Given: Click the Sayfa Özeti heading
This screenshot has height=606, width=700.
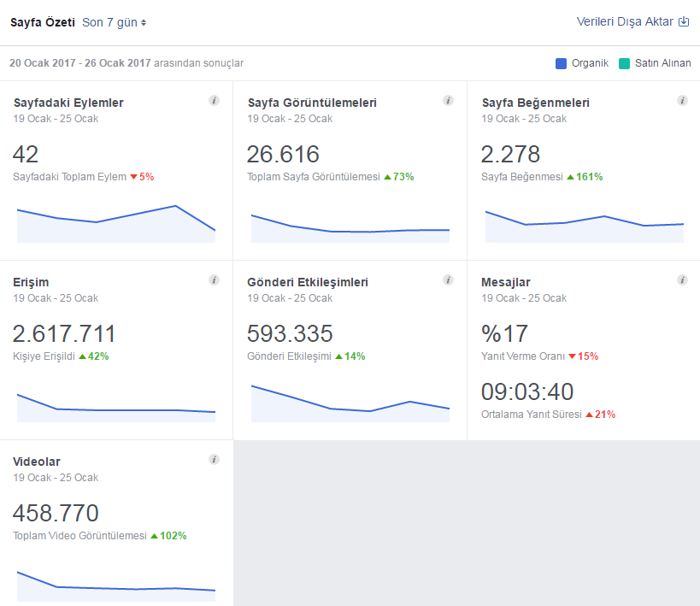Looking at the screenshot, I should pos(43,22).
